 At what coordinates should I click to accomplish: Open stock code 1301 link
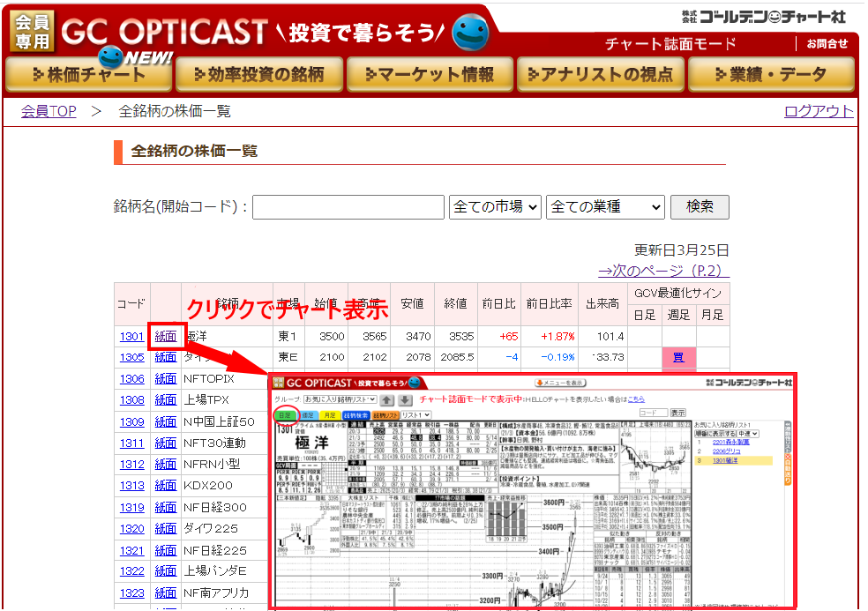[131, 337]
